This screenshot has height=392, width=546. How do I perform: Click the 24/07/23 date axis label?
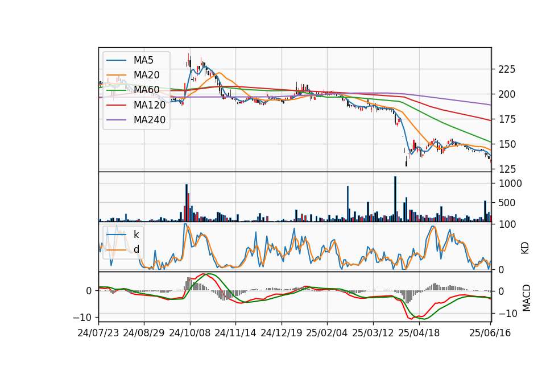pos(98,333)
